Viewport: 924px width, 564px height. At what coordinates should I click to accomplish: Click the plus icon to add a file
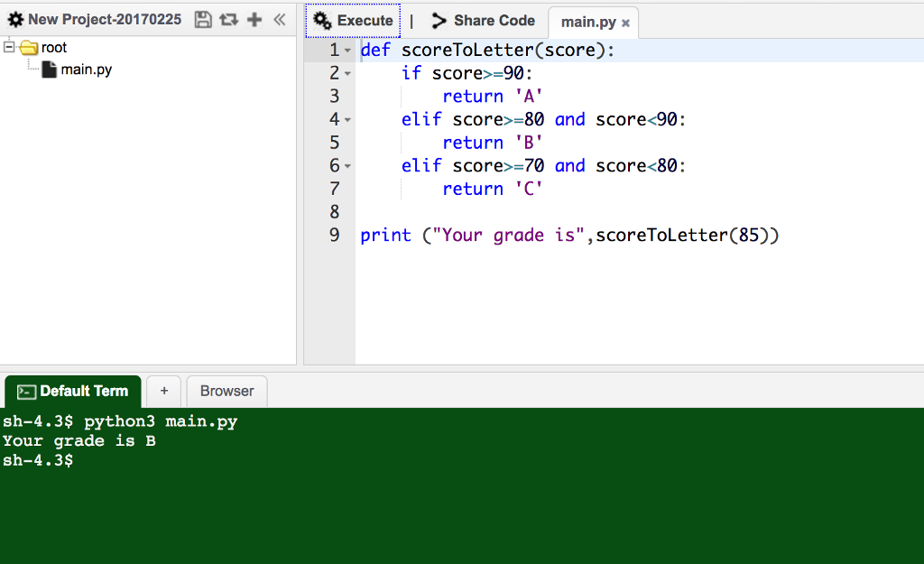point(254,19)
